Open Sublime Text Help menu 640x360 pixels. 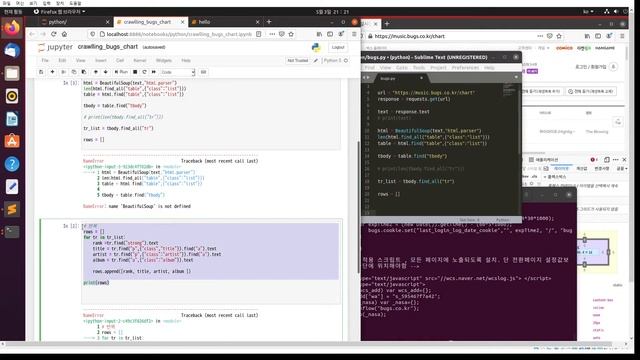point(489,67)
